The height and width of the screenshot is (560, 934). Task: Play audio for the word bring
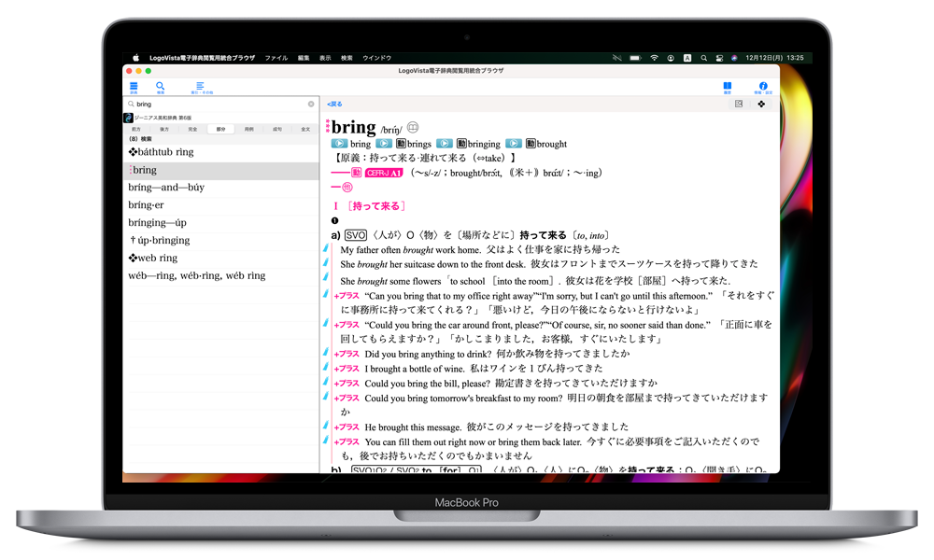tap(340, 144)
